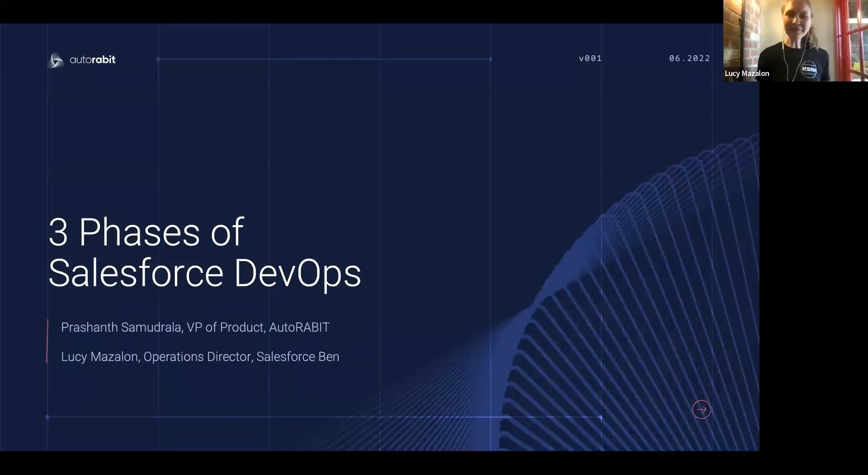868x475 pixels.
Task: Click Lucy Mazalon's Salesforce Ben credit line
Action: click(200, 356)
